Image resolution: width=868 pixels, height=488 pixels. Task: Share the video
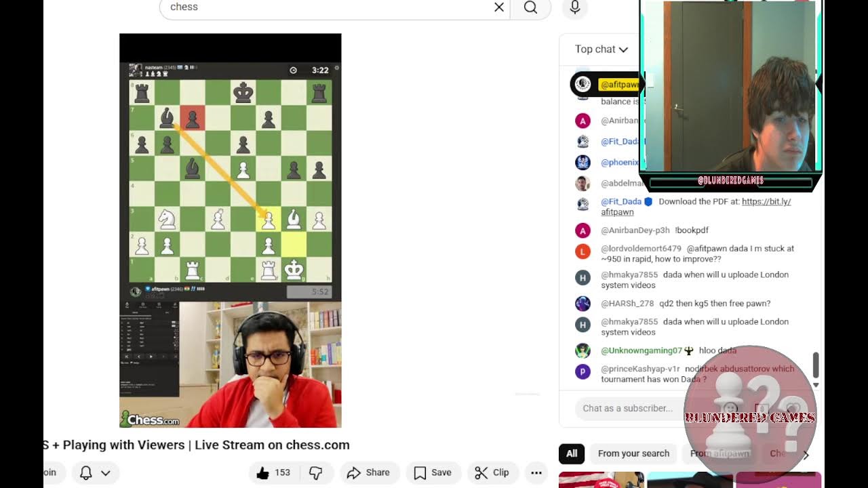(368, 472)
